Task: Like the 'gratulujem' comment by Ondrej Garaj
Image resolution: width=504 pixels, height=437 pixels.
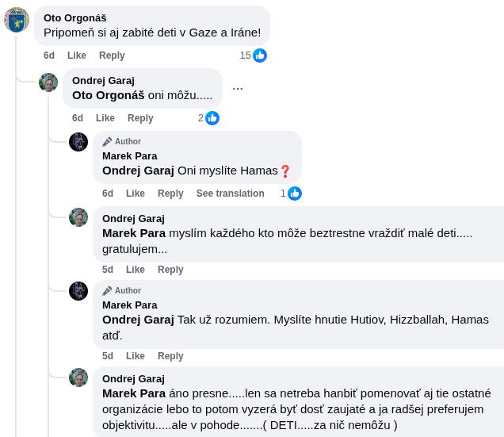Action: tap(136, 270)
